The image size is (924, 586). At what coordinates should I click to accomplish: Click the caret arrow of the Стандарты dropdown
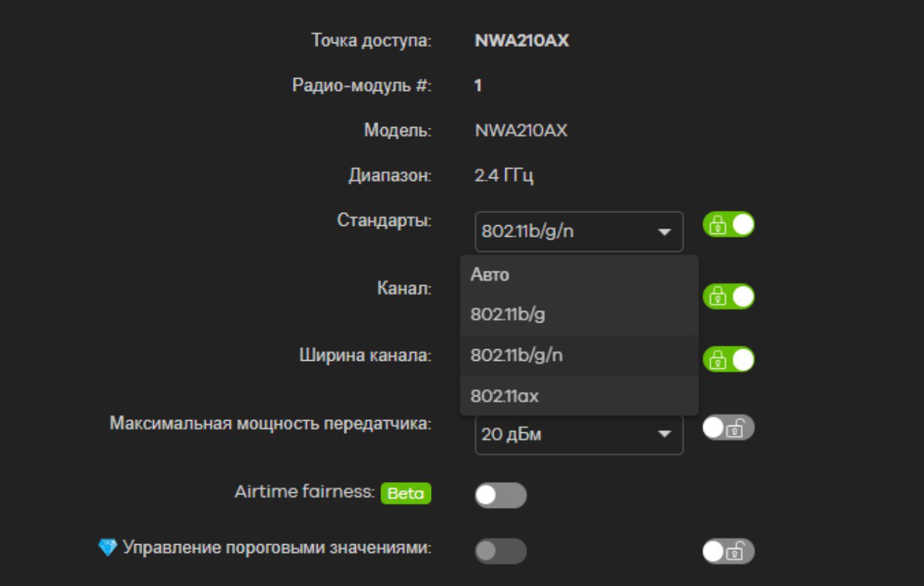pyautogui.click(x=664, y=232)
